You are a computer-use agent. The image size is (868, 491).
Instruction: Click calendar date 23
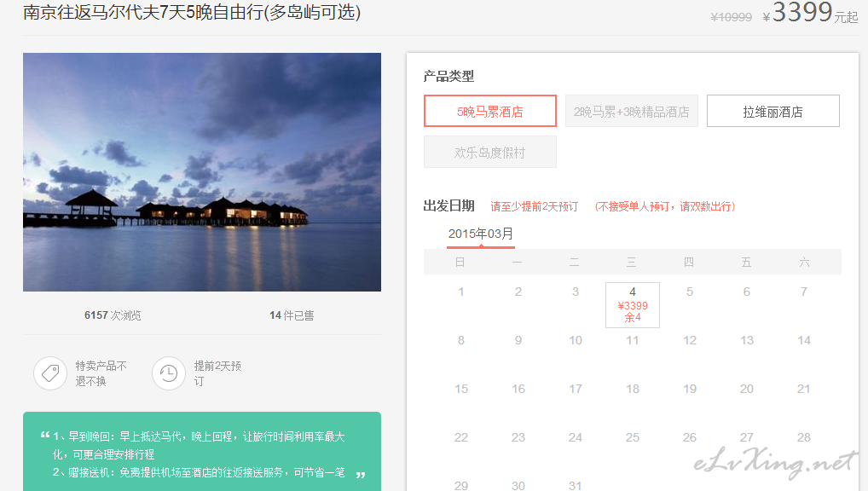pyautogui.click(x=518, y=438)
